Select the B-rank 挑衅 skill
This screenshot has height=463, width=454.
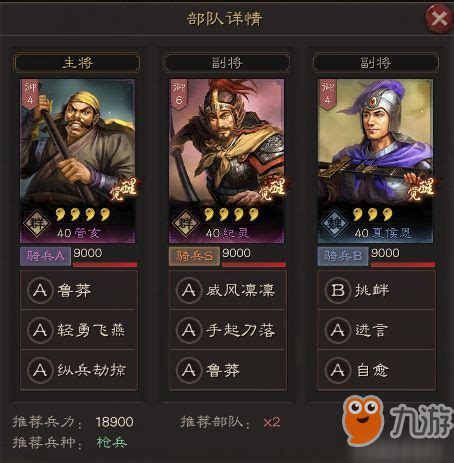377,290
